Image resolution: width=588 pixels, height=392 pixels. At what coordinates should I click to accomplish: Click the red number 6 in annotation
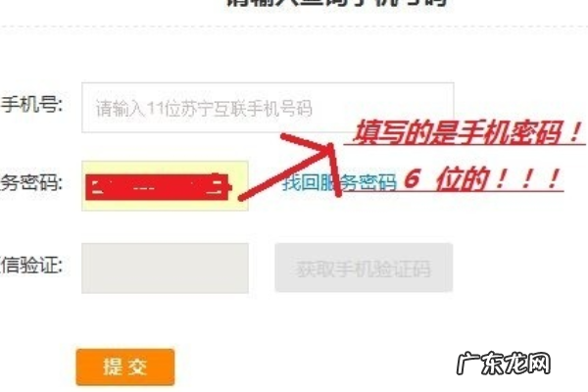pyautogui.click(x=413, y=177)
